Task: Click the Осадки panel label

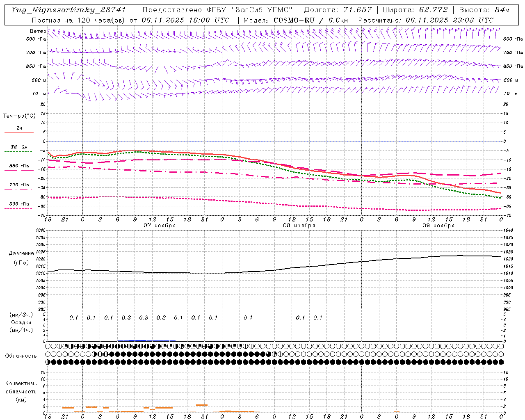Action: (x=21, y=322)
